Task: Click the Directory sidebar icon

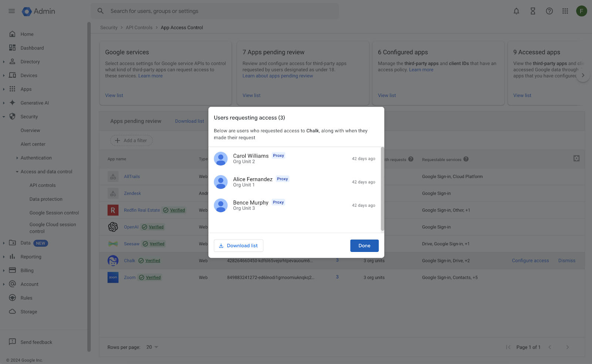Action: (x=13, y=61)
